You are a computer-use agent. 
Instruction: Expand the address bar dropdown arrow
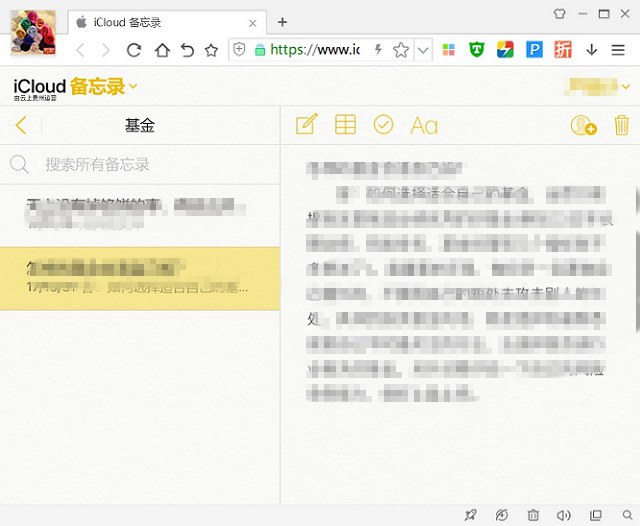point(423,50)
